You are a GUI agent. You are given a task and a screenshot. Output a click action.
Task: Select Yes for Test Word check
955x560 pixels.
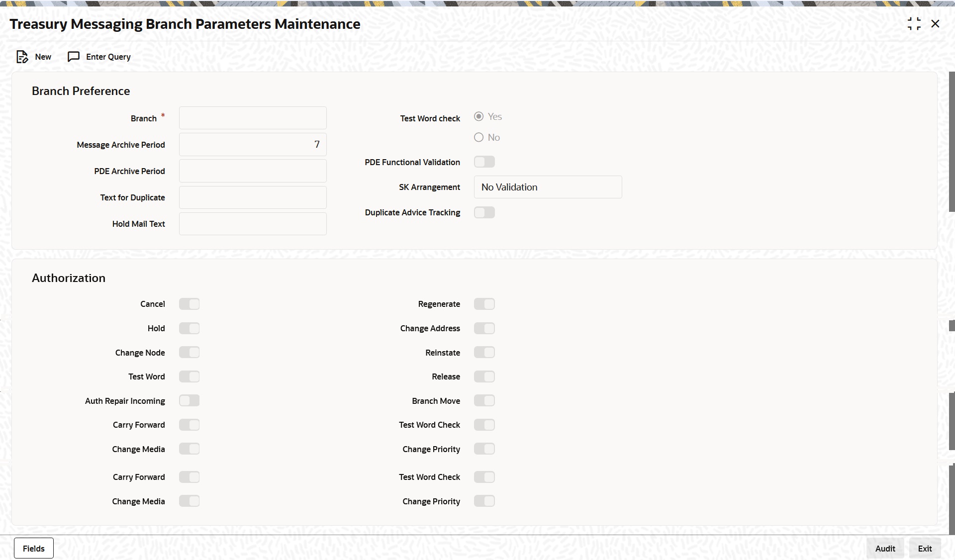pos(478,116)
